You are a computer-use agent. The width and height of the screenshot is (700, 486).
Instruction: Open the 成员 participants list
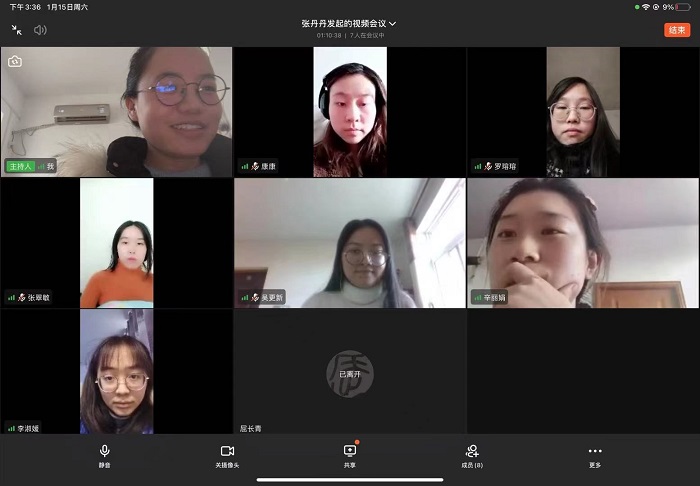tap(472, 455)
